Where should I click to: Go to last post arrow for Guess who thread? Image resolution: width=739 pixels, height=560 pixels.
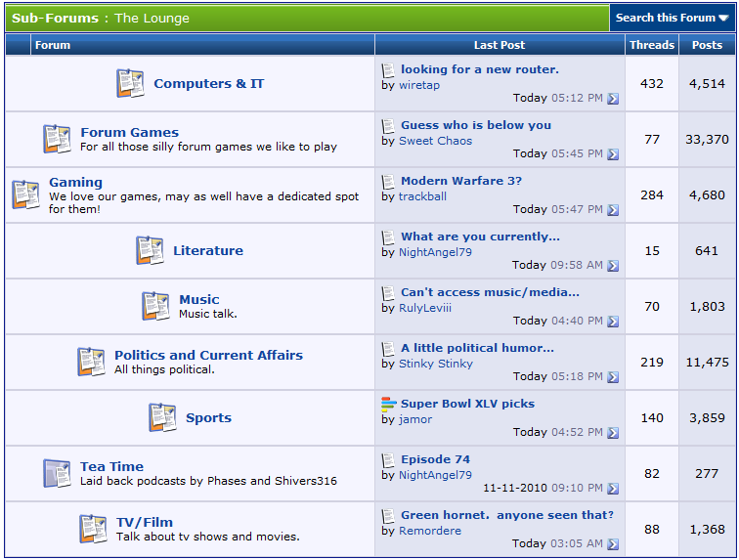(x=613, y=154)
